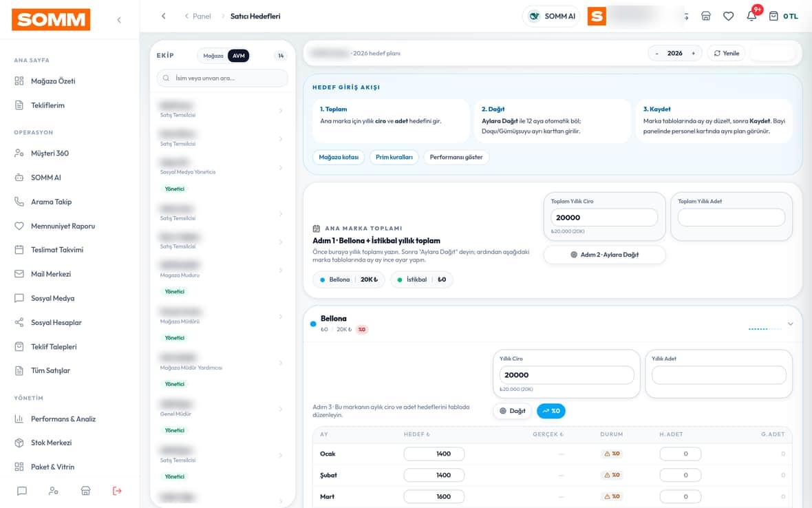Viewport: 812px width, 508px height.
Task: Toggle the %0 trend pill beside Dağıt
Action: point(551,411)
